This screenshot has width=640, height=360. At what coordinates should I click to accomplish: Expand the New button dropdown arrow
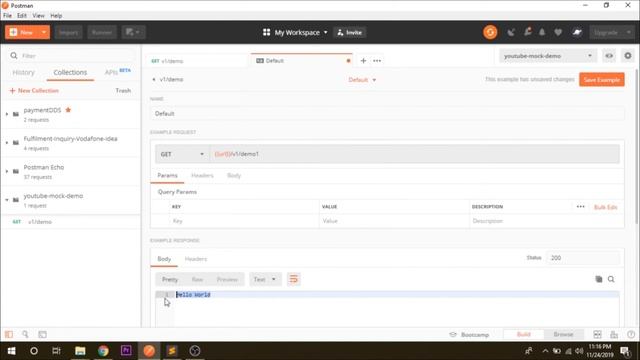(44, 32)
